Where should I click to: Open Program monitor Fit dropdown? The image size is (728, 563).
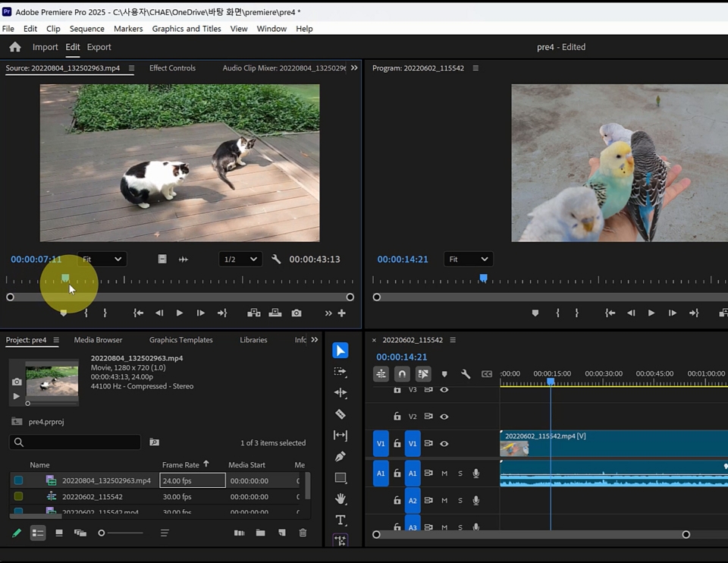[469, 259]
